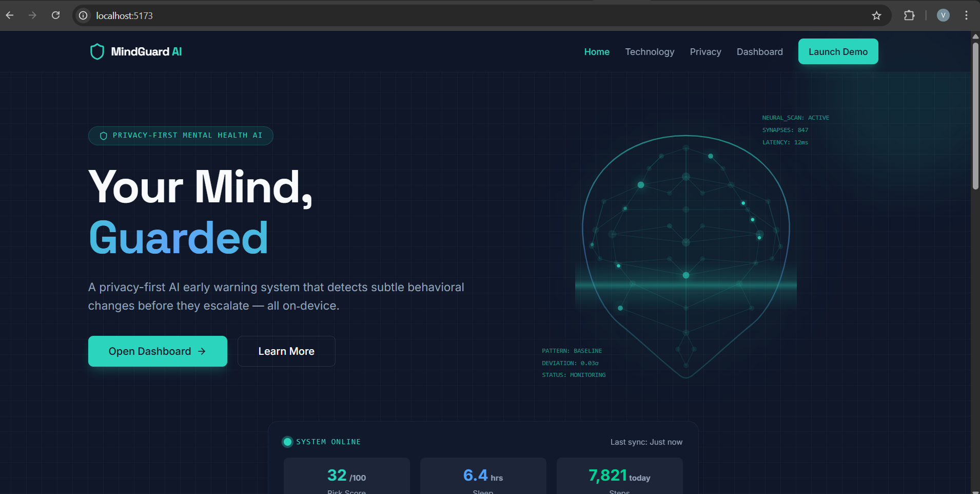This screenshot has width=980, height=494.
Task: Click the 'Last sync: Just now' text
Action: (646, 442)
